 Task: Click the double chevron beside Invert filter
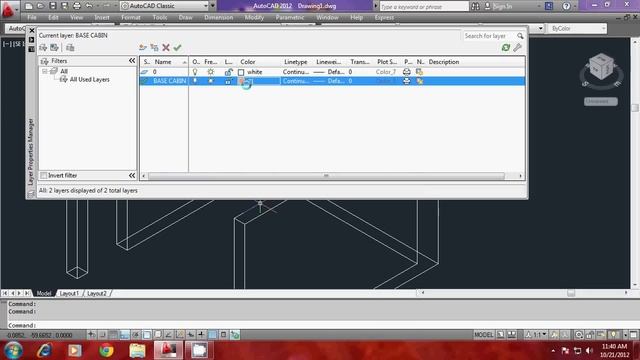(132, 176)
